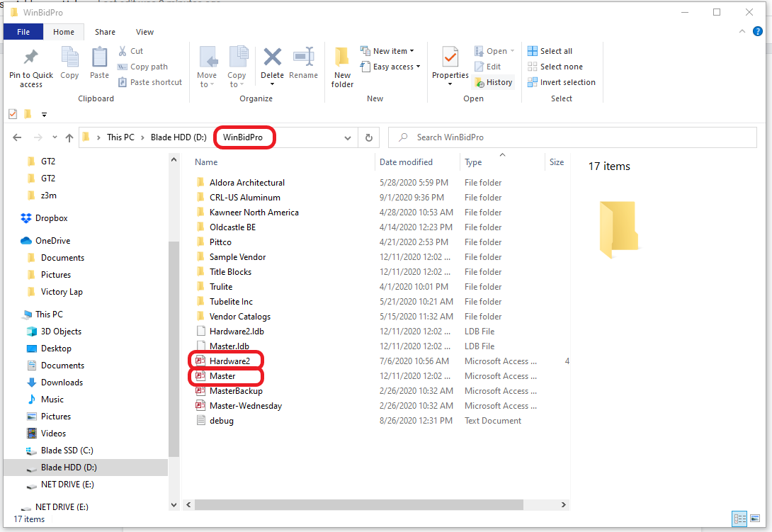
Task: Click Blade HDD (D:) in the address breadcrumb
Action: (178, 137)
